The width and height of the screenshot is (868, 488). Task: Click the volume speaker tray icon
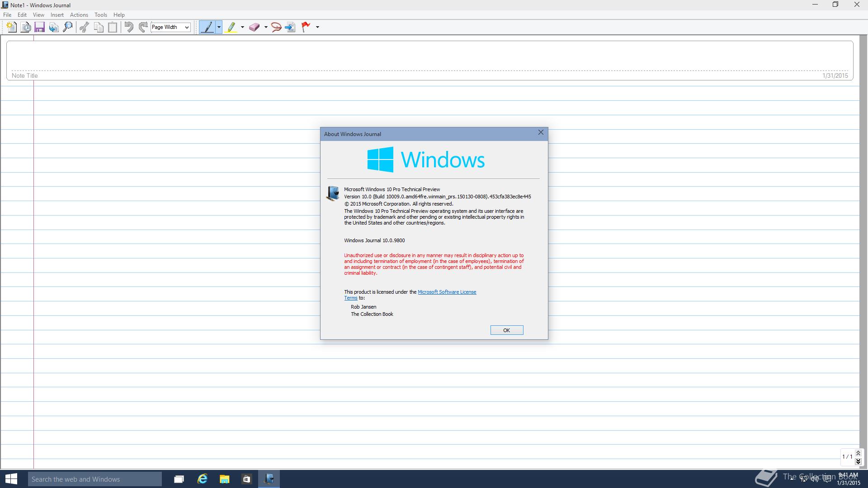click(815, 479)
